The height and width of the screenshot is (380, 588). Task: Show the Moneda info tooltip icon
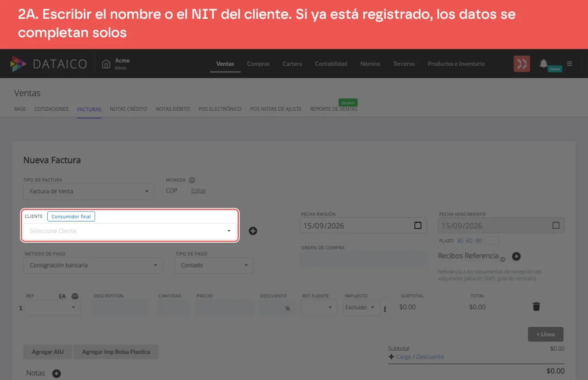point(192,180)
